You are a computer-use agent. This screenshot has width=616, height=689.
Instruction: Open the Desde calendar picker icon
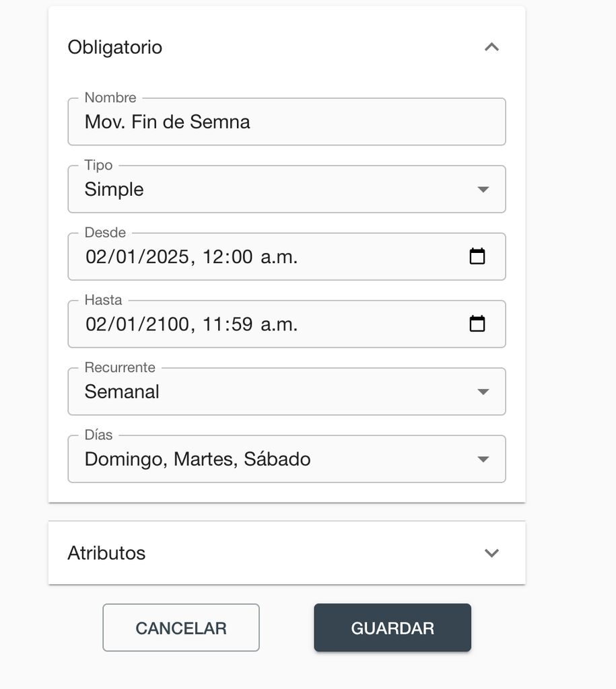click(x=477, y=256)
